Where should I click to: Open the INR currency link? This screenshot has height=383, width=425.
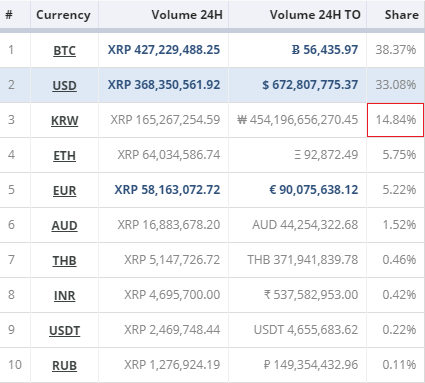(x=64, y=296)
